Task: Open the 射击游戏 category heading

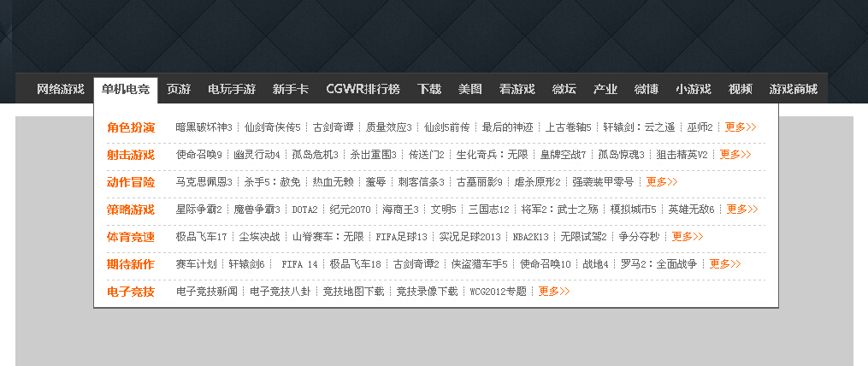Action: (131, 155)
